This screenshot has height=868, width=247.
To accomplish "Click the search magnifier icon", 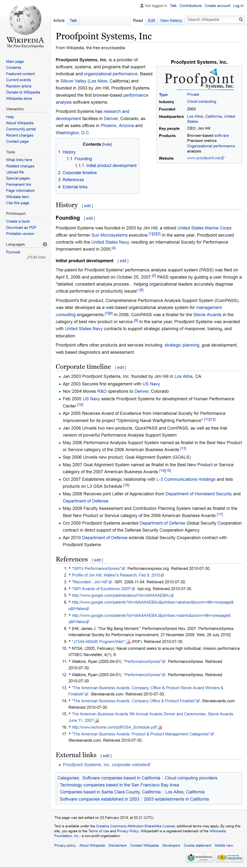I will [x=241, y=20].
